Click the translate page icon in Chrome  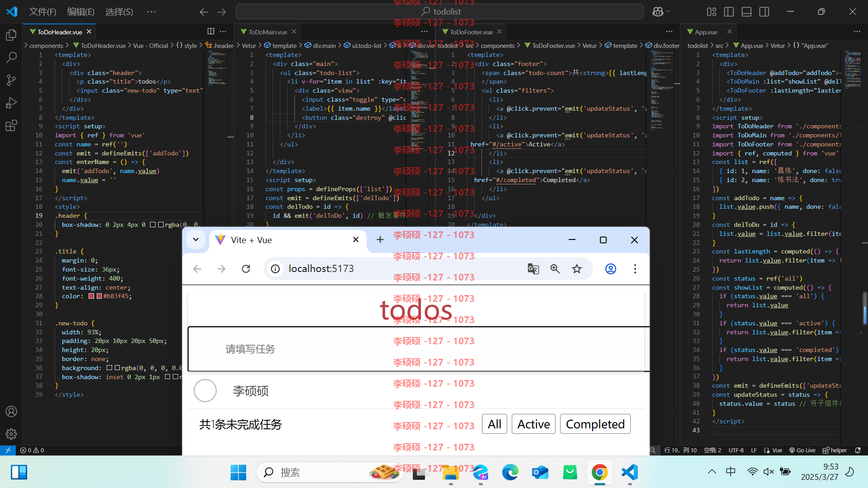click(x=533, y=269)
